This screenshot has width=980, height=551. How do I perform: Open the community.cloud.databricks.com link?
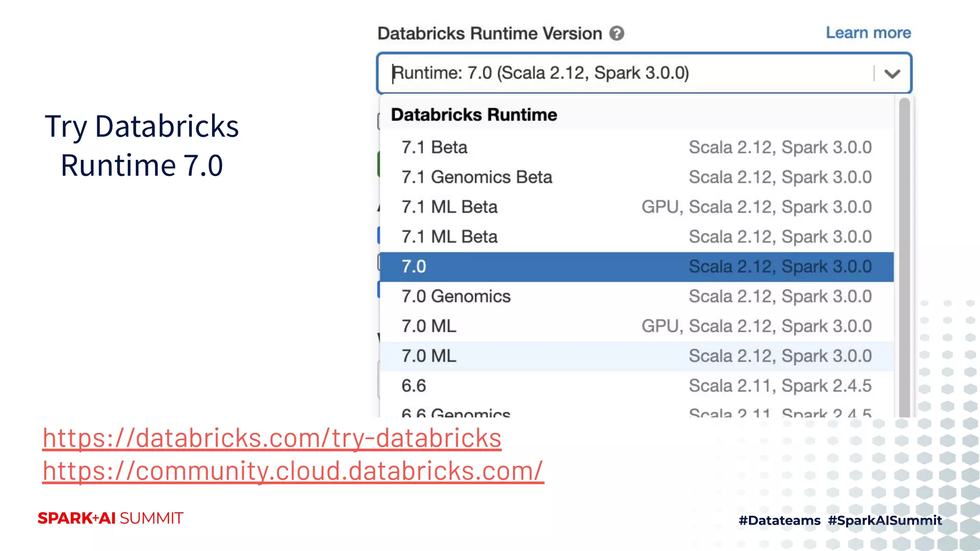[293, 471]
